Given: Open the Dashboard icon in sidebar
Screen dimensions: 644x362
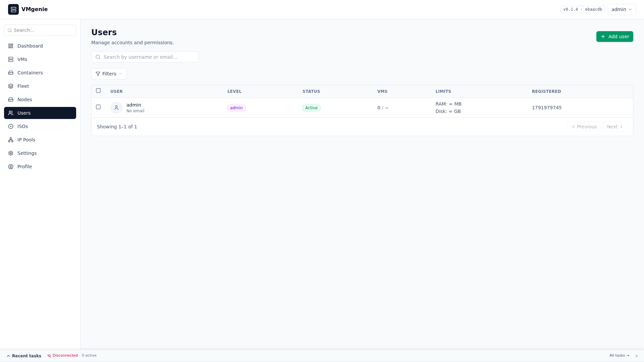Looking at the screenshot, I should click(x=11, y=46).
